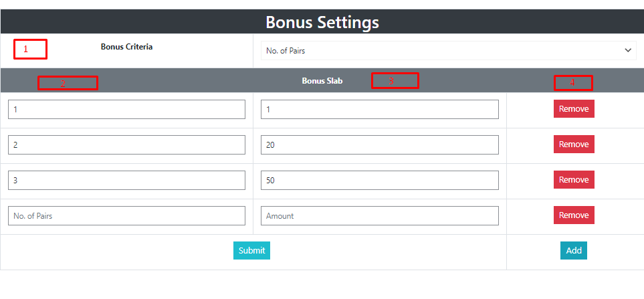Focus pairs field containing value 3
Image resolution: width=644 pixels, height=299 pixels.
(x=127, y=181)
